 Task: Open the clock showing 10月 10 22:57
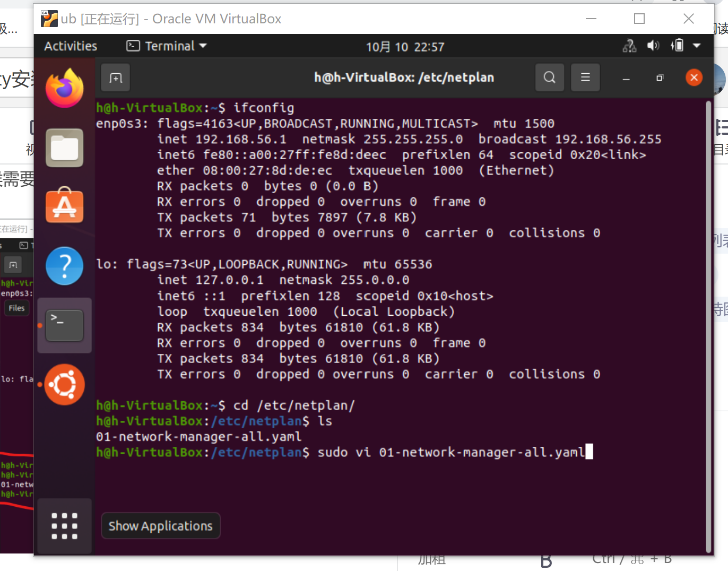click(405, 47)
